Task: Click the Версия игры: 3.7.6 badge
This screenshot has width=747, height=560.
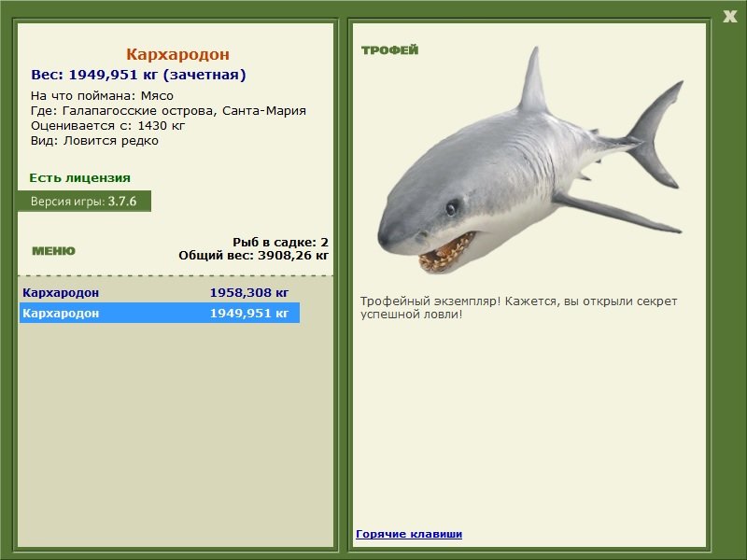Action: (84, 201)
